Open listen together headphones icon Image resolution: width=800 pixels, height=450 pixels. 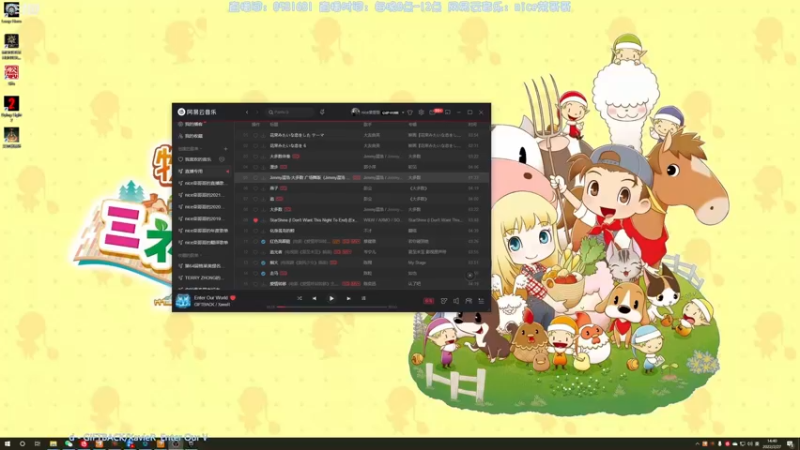coord(468,301)
